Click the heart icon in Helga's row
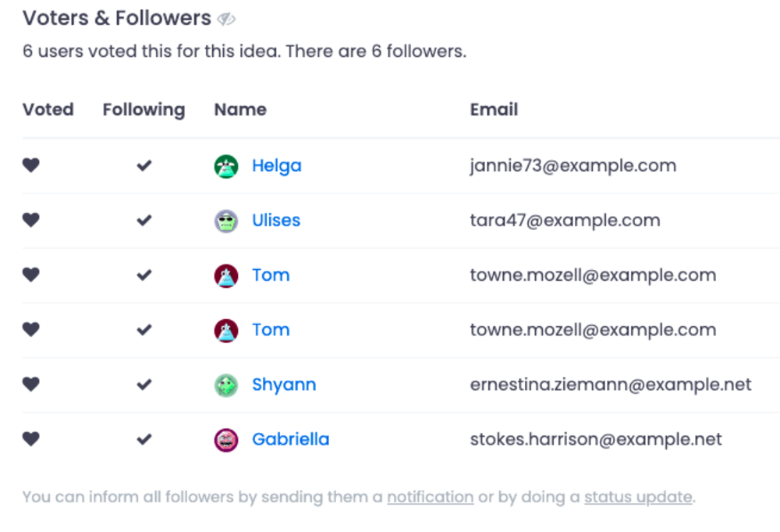The height and width of the screenshot is (532, 780). (x=30, y=165)
